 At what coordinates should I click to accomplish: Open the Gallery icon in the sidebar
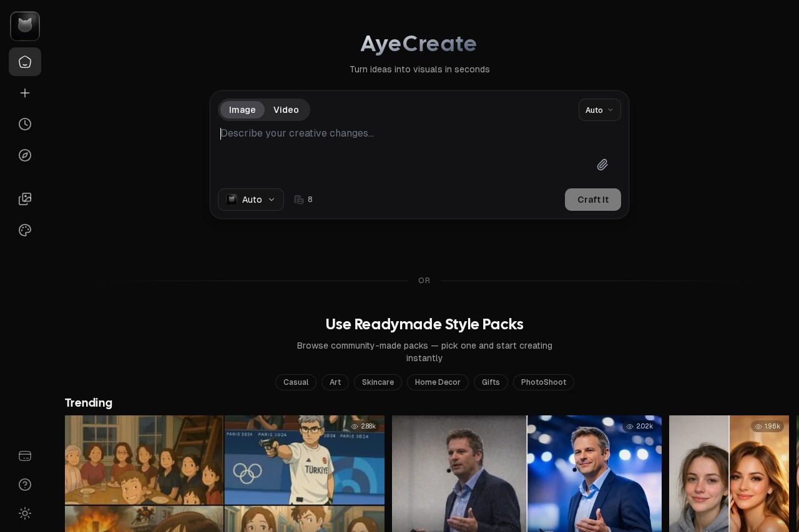point(25,199)
